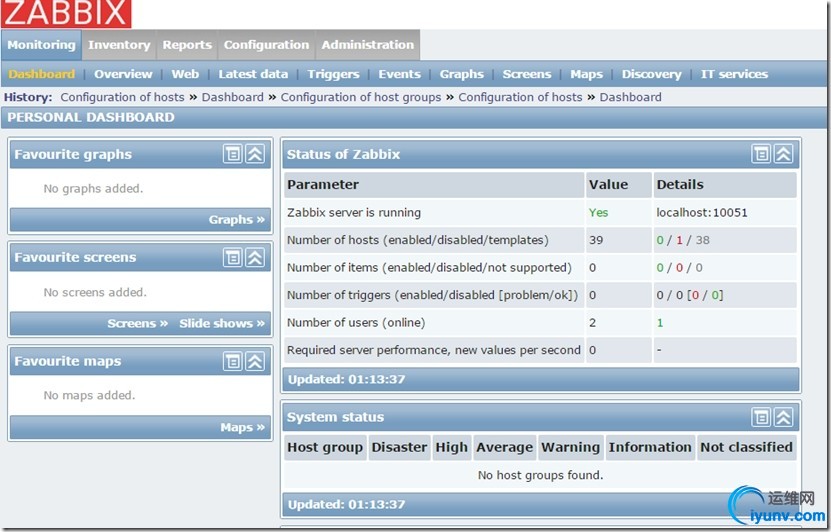Click the green 'Yes' value
The width and height of the screenshot is (831, 532).
(x=598, y=212)
